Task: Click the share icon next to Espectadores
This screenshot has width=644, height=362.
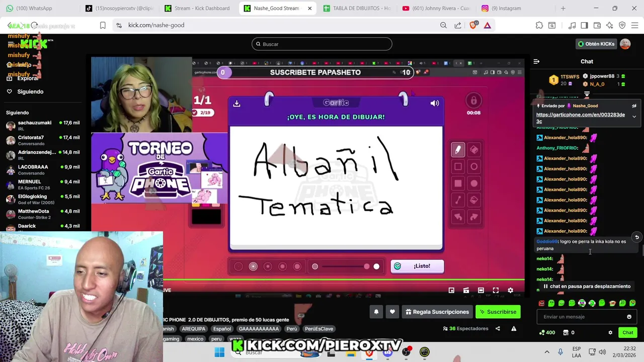Action: pyautogui.click(x=498, y=329)
